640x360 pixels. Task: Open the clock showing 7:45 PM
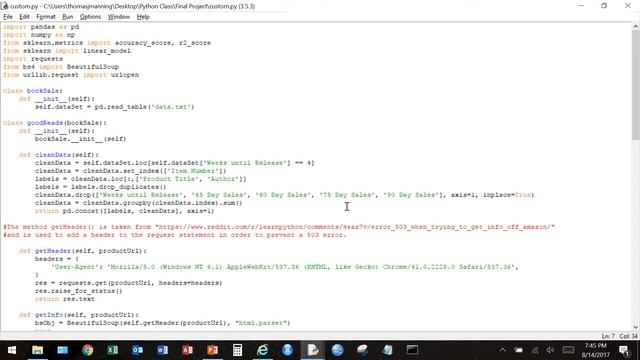596,346
